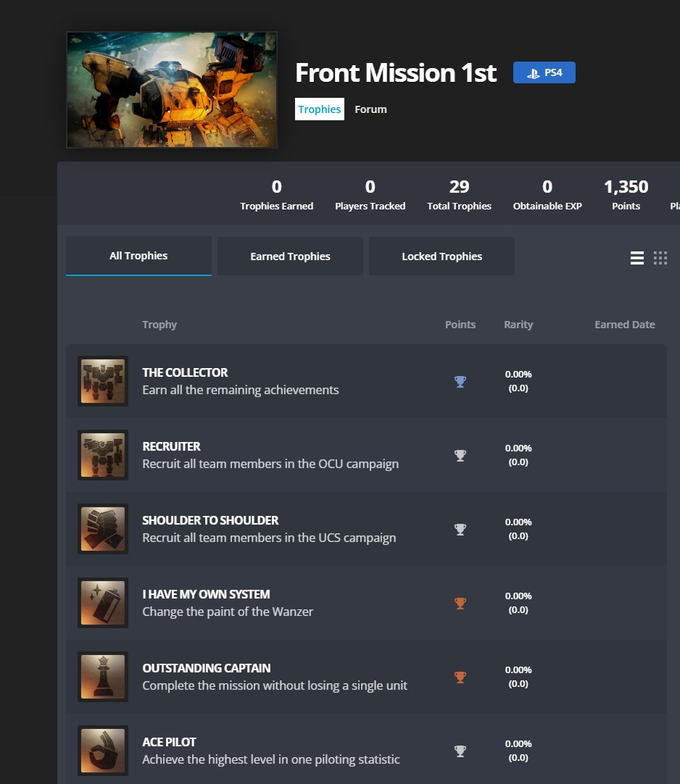Viewport: 680px width, 784px height.
Task: Click I HAVE MY OWN SYSTEM trophy image
Action: click(x=102, y=603)
